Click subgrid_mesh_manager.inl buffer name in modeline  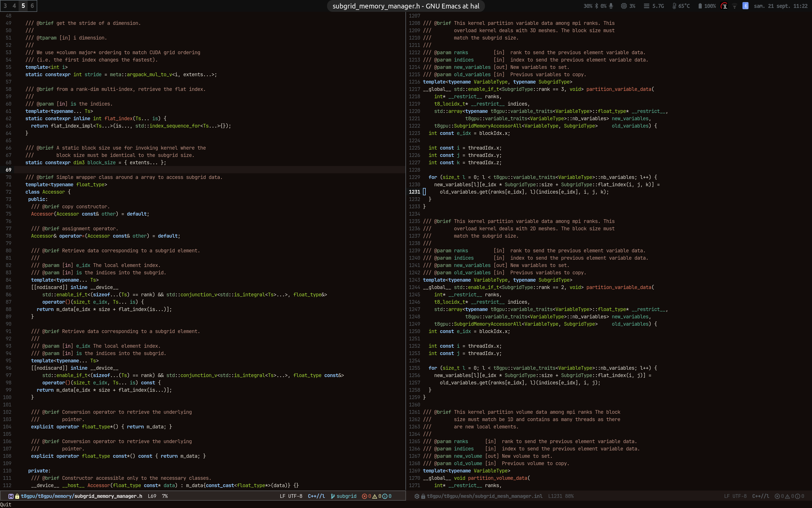tap(508, 496)
